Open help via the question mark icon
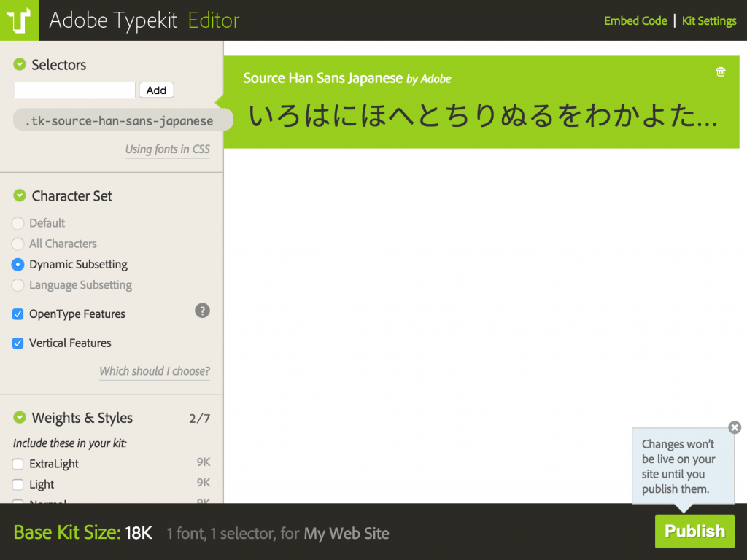 tap(202, 311)
